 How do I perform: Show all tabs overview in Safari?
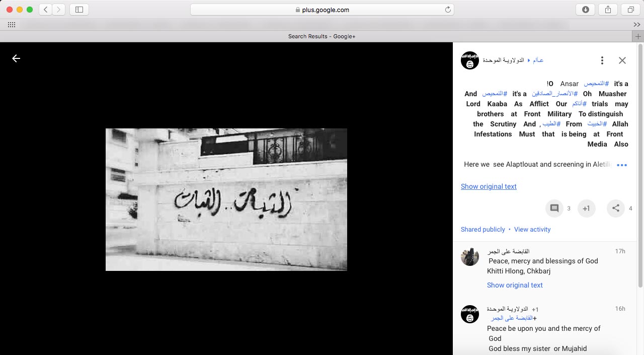coord(630,10)
